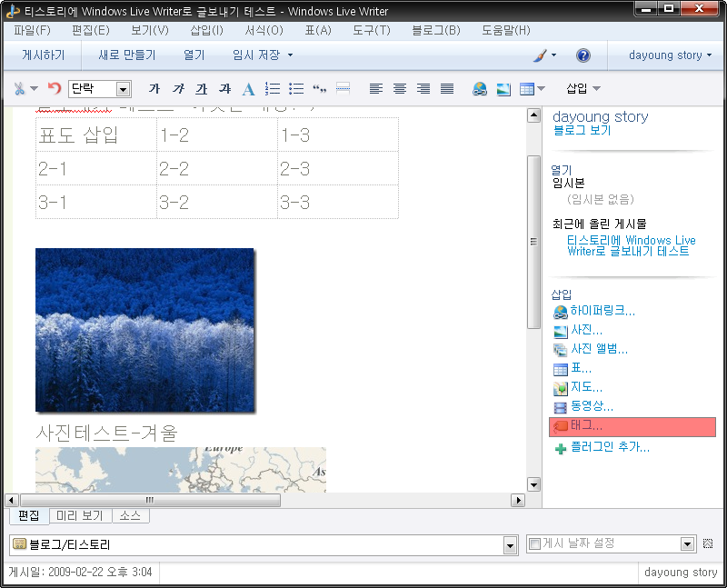Click the winter forest photo
This screenshot has width=727, height=588.
[144, 330]
